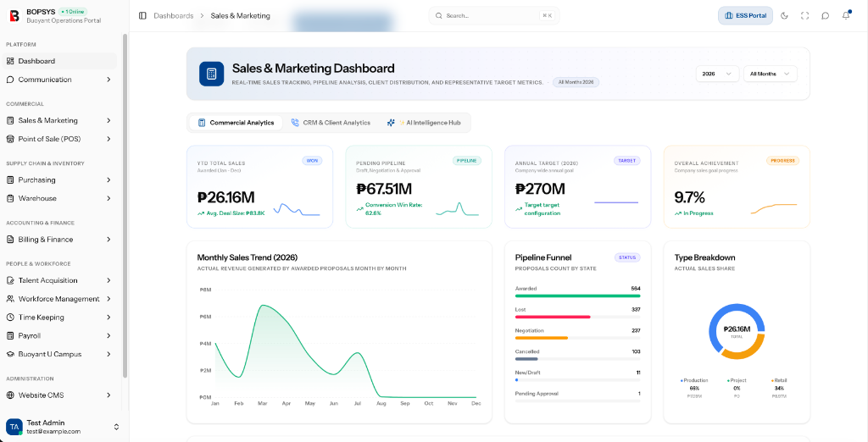Expand the Point of Sale (POS) chevron
Viewport: 868px width, 442px height.
pos(108,139)
